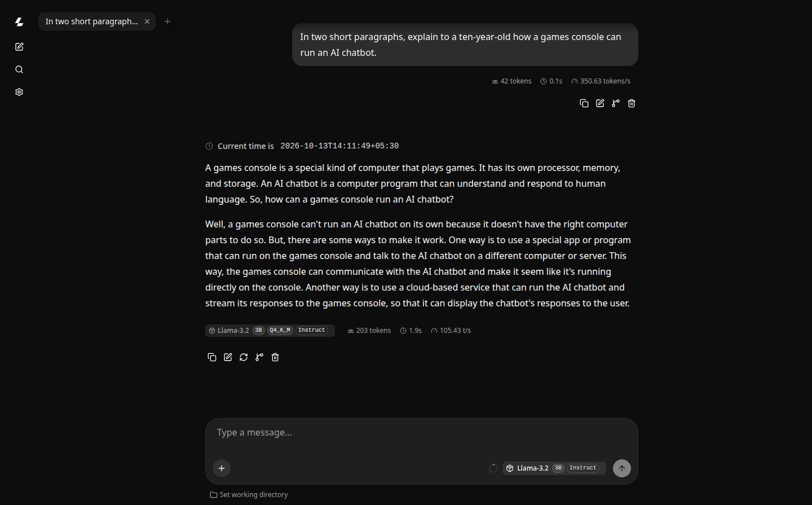Edit the user prompt message
Screen dimensions: 812x505
[600, 103]
